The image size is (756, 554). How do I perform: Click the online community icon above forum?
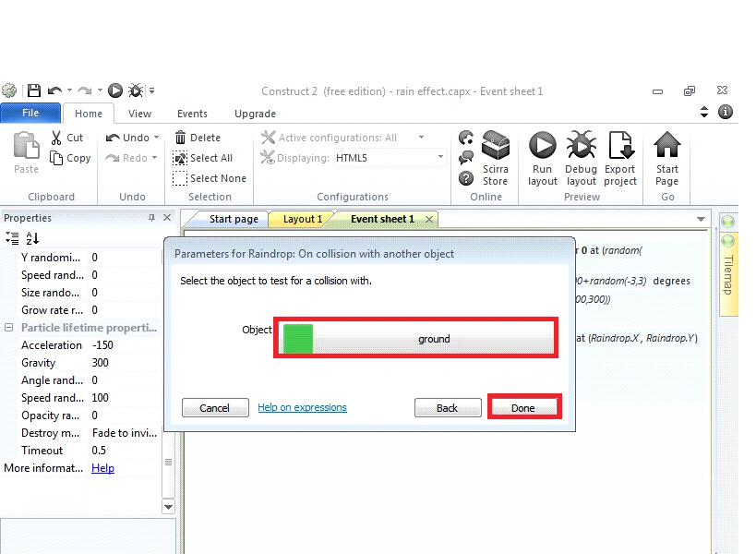(x=466, y=138)
